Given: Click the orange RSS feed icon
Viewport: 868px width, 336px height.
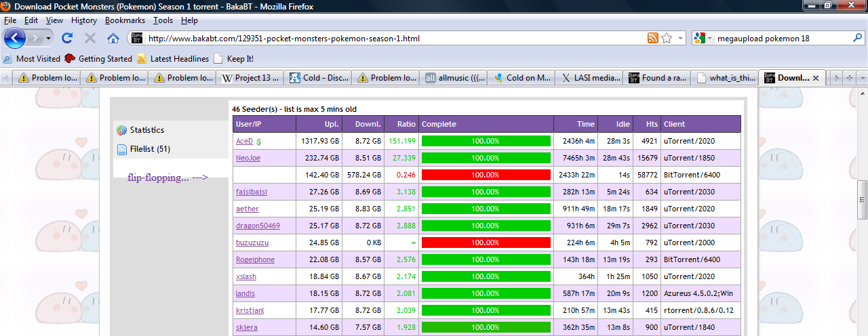Looking at the screenshot, I should [x=652, y=39].
